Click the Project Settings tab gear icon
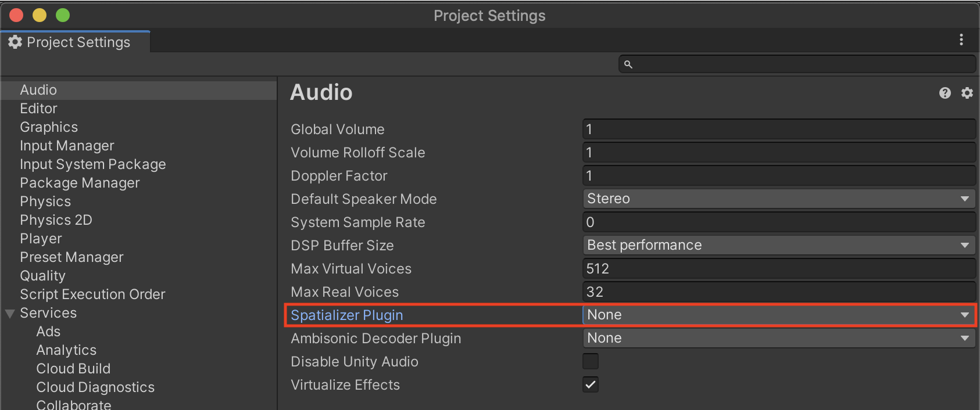 15,42
